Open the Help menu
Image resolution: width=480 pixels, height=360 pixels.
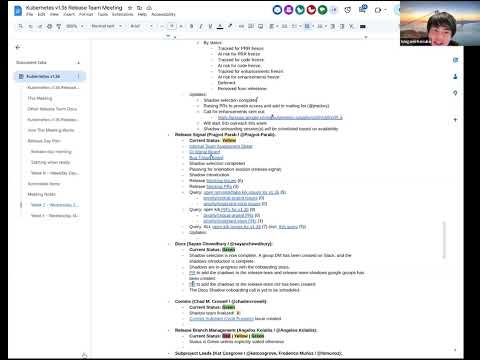(142, 14)
